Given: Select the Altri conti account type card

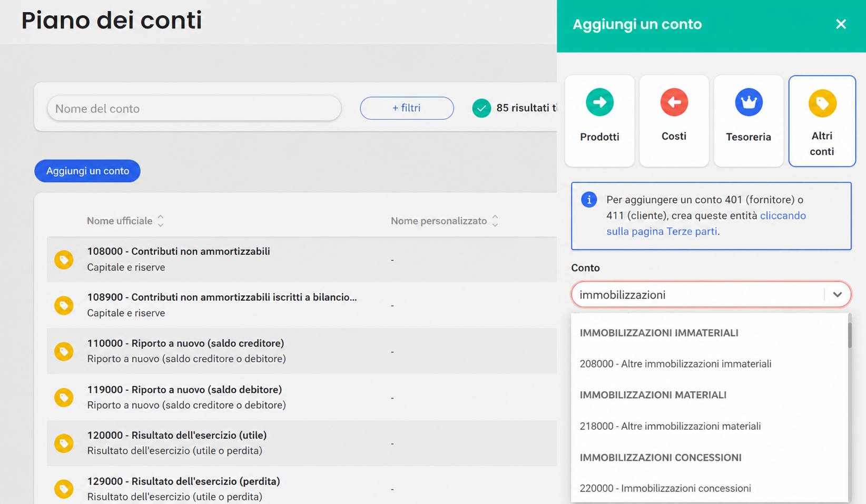Looking at the screenshot, I should tap(822, 121).
